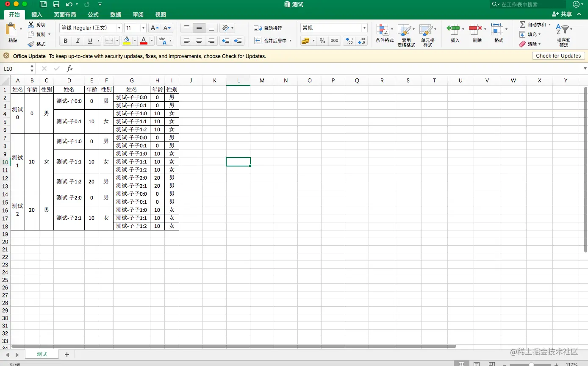
Task: Toggle bottom vertical alignment
Action: click(212, 28)
